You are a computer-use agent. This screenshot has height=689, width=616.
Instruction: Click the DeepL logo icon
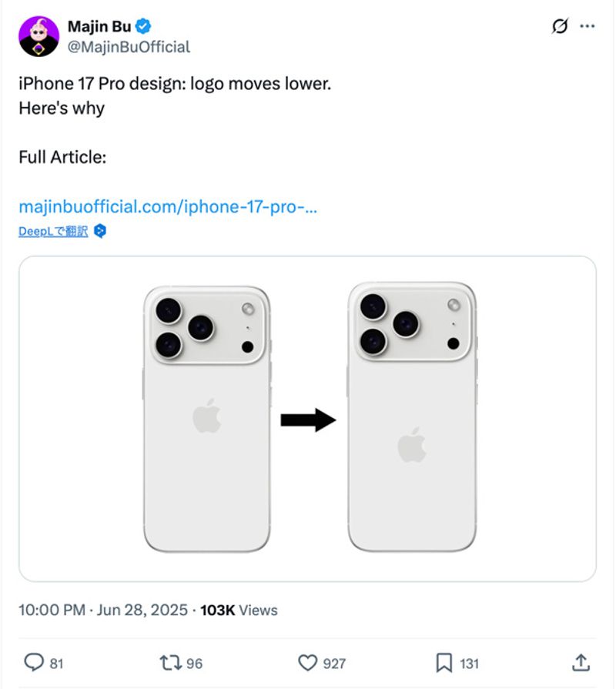pos(99,231)
